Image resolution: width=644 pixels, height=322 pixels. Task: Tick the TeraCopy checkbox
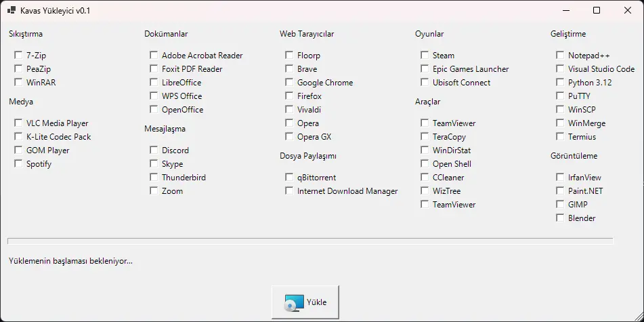tap(425, 136)
